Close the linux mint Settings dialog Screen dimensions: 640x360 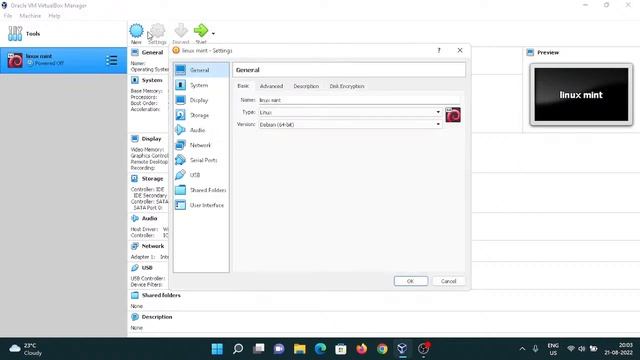click(x=460, y=50)
